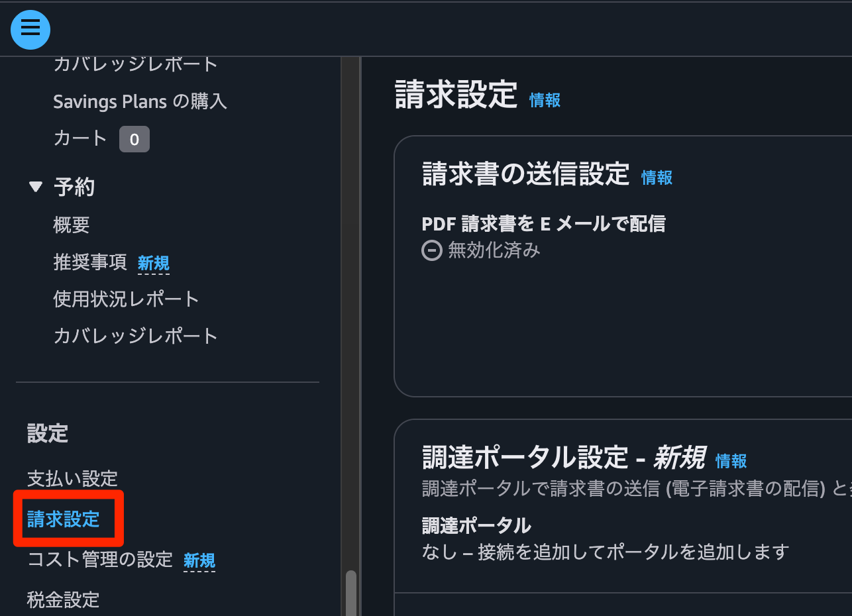View 使用状況レポート under 予約
This screenshot has height=616, width=852.
(x=126, y=298)
